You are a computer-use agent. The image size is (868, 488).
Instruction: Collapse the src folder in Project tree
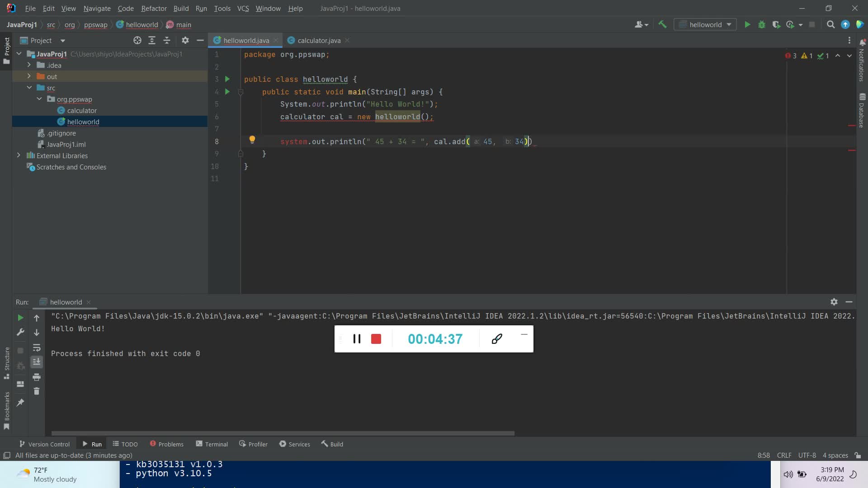point(29,88)
